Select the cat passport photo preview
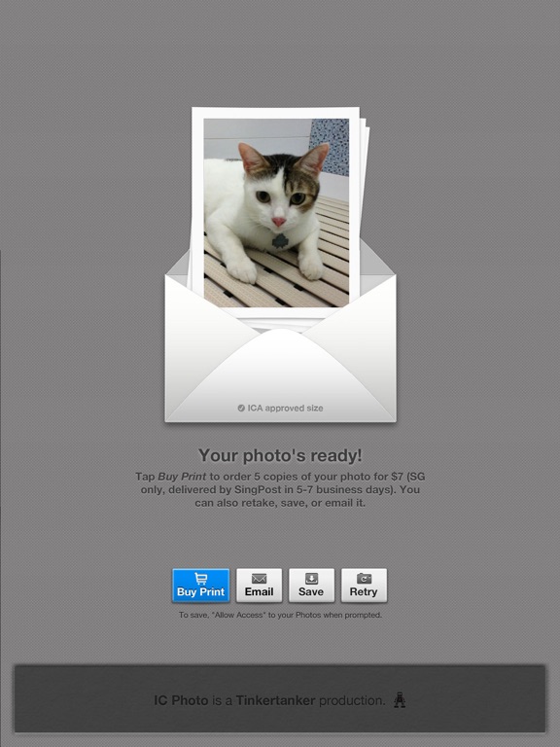The width and height of the screenshot is (560, 747). pyautogui.click(x=276, y=212)
